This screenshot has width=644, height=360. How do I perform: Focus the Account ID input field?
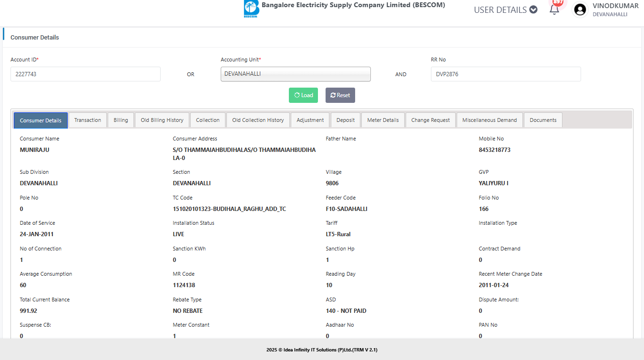coord(85,74)
